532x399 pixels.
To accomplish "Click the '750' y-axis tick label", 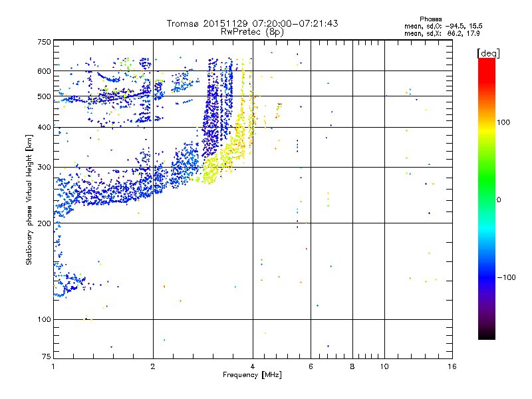I will tap(44, 42).
